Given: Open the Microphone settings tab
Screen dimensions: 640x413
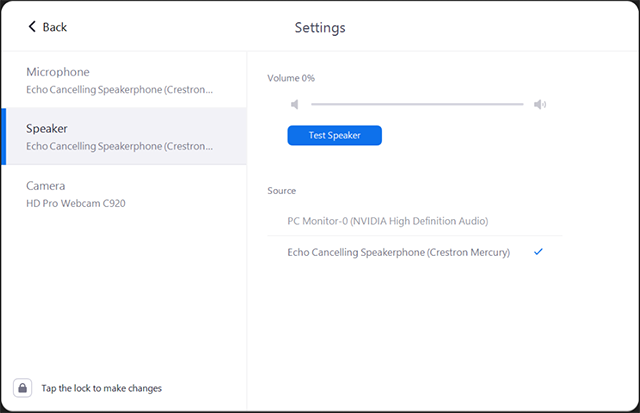Looking at the screenshot, I should (x=124, y=80).
